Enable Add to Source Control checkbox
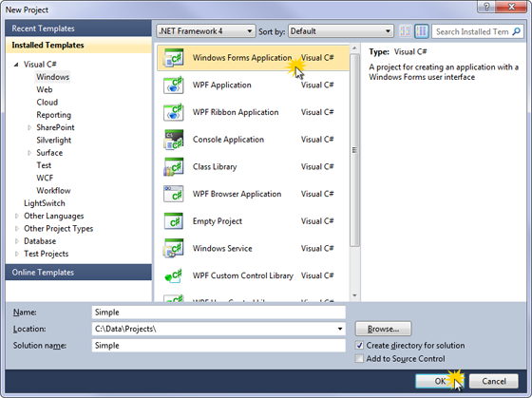The image size is (532, 398). pyautogui.click(x=359, y=359)
